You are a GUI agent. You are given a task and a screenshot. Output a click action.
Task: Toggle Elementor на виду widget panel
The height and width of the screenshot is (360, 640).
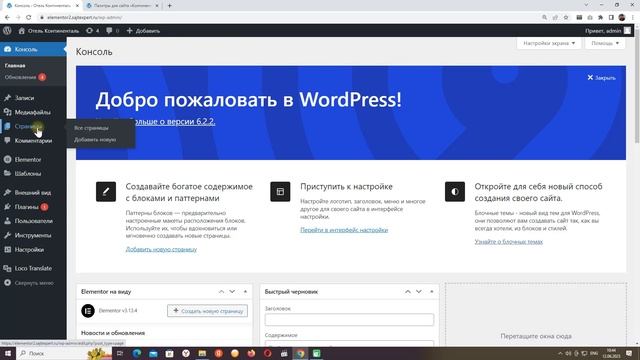245,291
